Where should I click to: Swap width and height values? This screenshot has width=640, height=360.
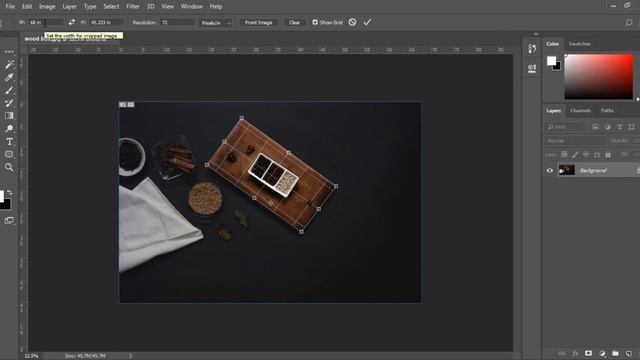tap(72, 22)
